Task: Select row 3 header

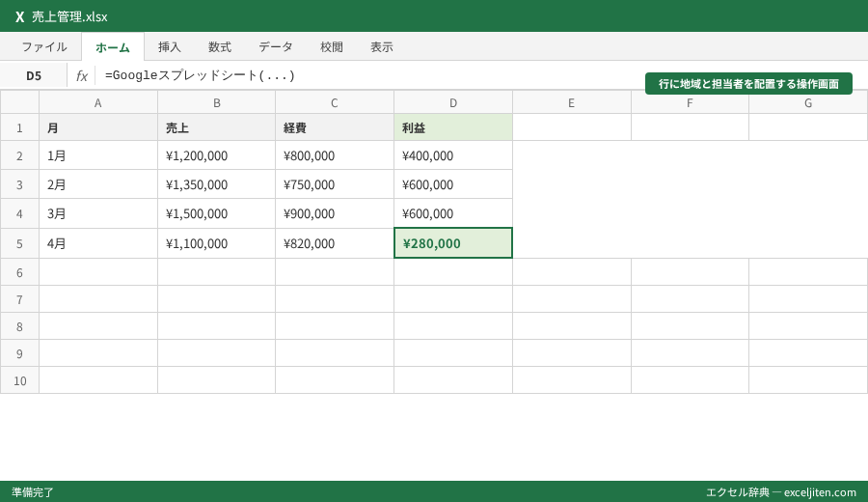Action: pyautogui.click(x=19, y=184)
